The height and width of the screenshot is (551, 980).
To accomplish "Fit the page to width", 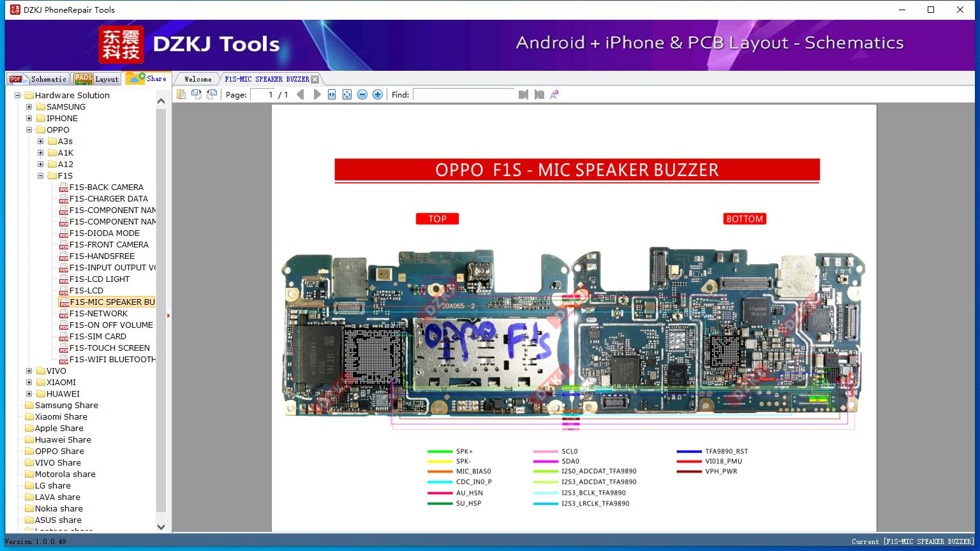I will [332, 94].
